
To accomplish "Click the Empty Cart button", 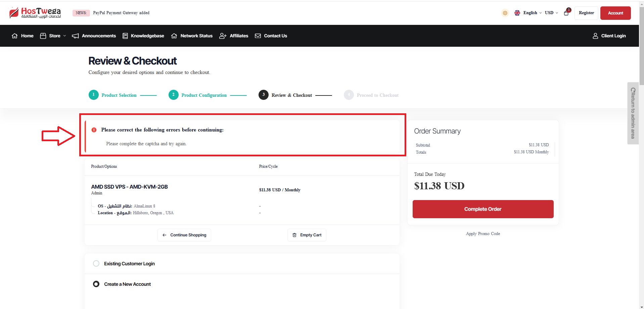I will 307,235.
